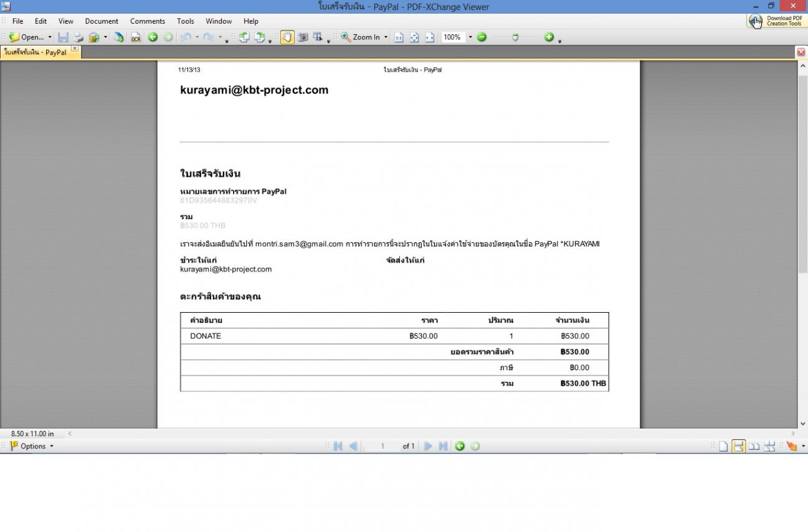This screenshot has height=532, width=808.
Task: Switch to single page layout
Action: coord(723,446)
